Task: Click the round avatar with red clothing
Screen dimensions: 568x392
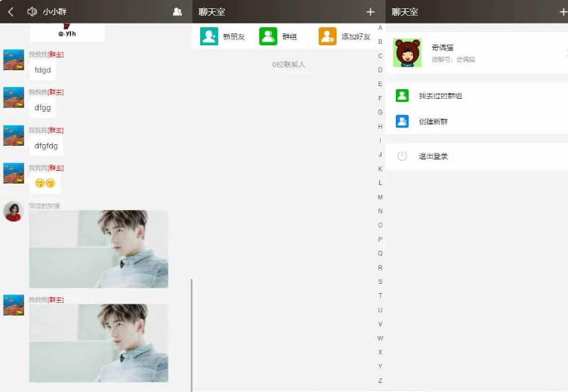Action: coord(13,211)
